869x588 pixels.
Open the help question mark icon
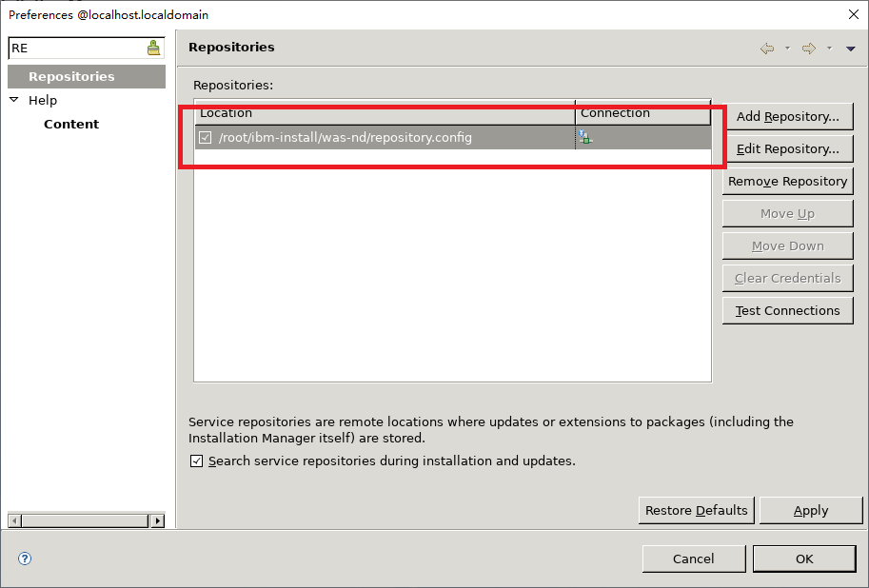25,559
